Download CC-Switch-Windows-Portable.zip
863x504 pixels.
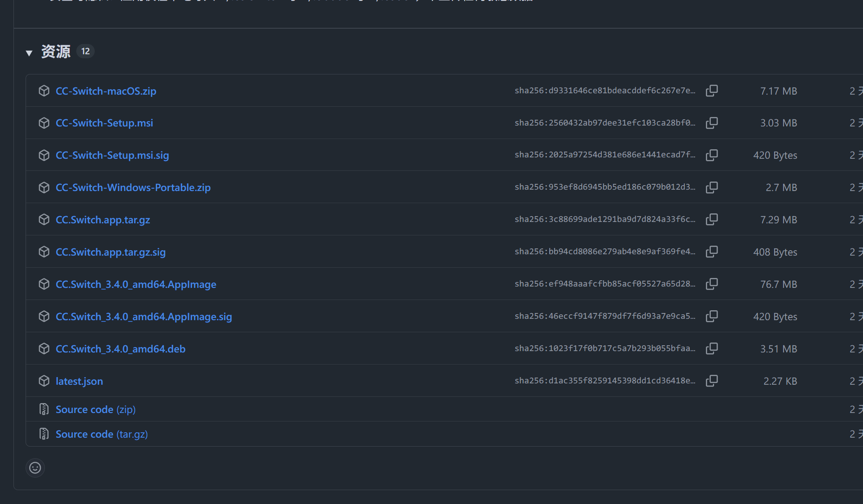133,188
